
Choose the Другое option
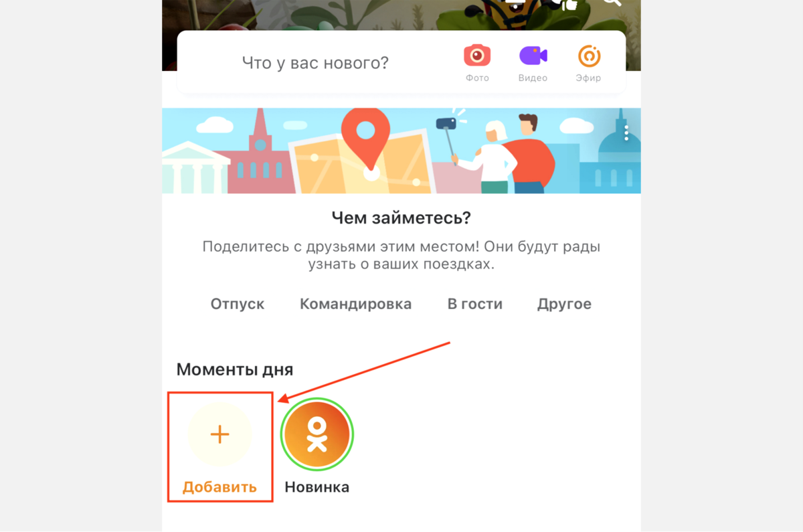click(564, 304)
